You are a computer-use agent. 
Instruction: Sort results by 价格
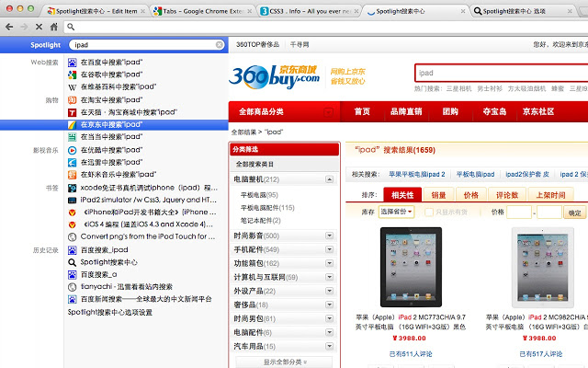pyautogui.click(x=471, y=195)
